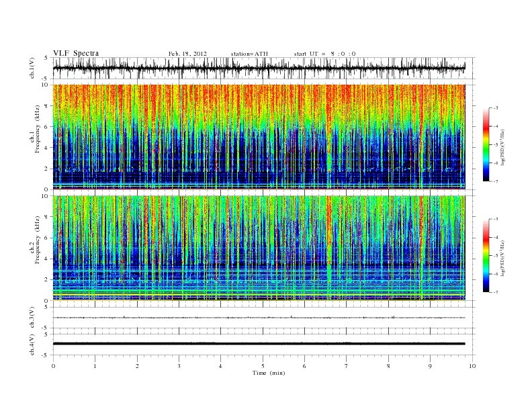Click the "8" tick on the time axis
This screenshot has height=411, width=532.
tap(388, 366)
